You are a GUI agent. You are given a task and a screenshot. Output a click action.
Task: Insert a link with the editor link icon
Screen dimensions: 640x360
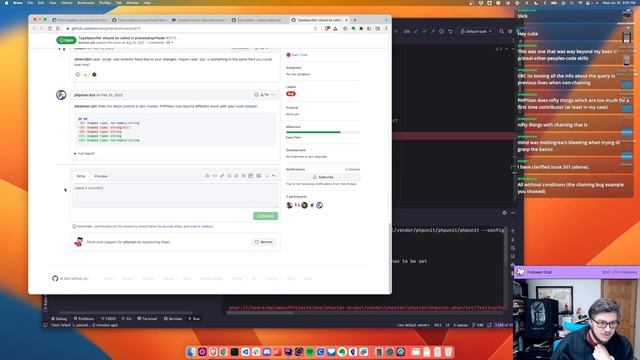(x=222, y=176)
